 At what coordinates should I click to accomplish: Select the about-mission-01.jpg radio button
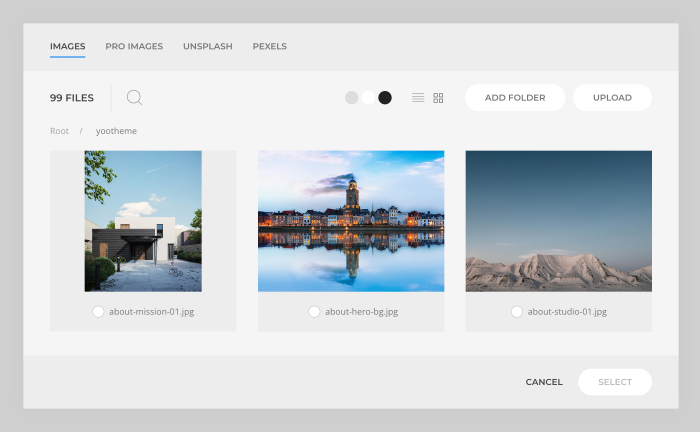(98, 312)
